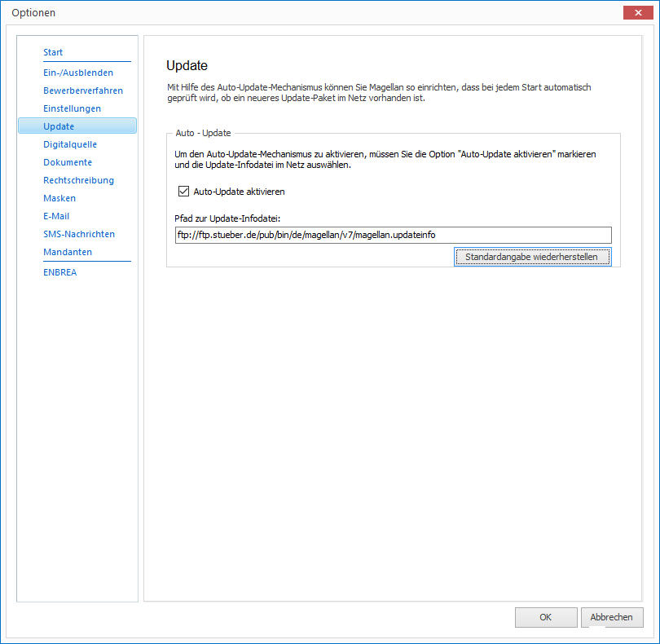660x644 pixels.
Task: Open E-Mail settings page
Action: [x=56, y=216]
